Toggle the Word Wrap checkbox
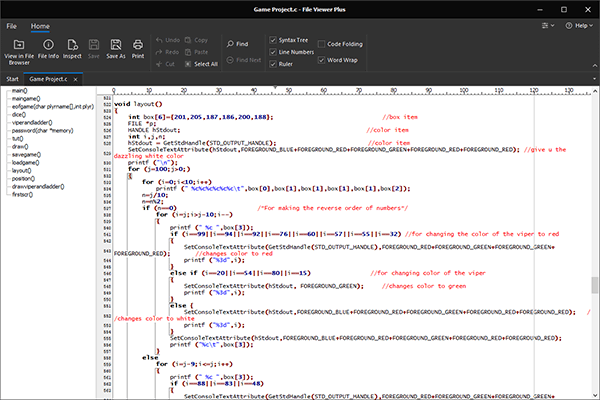 coord(321,60)
